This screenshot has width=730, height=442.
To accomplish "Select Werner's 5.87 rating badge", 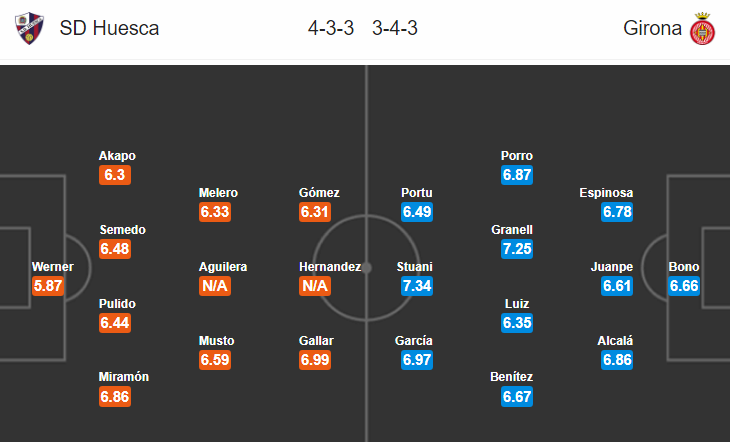I will [48, 286].
